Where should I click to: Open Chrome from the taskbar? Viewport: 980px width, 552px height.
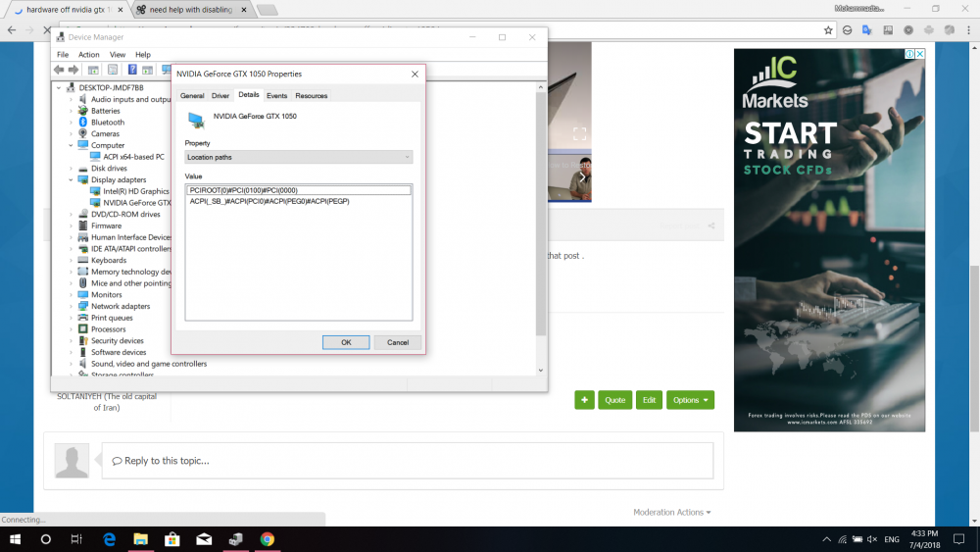point(267,539)
